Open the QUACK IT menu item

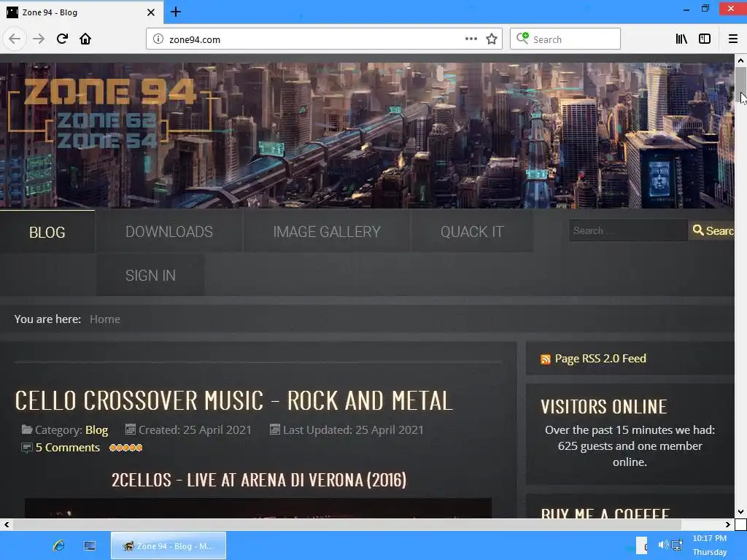pos(472,231)
